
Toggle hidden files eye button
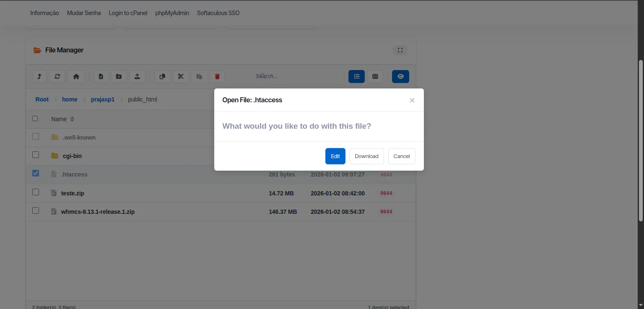(x=400, y=76)
